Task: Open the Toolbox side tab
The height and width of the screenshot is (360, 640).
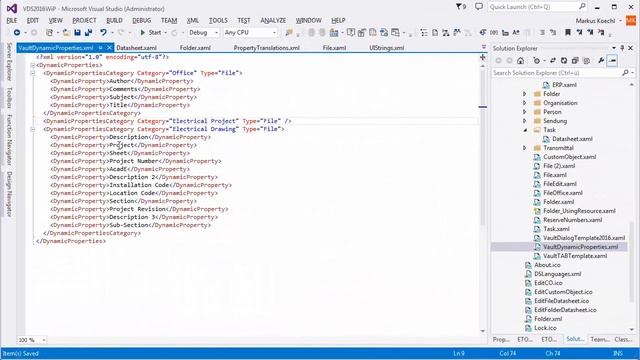Action: [9, 97]
